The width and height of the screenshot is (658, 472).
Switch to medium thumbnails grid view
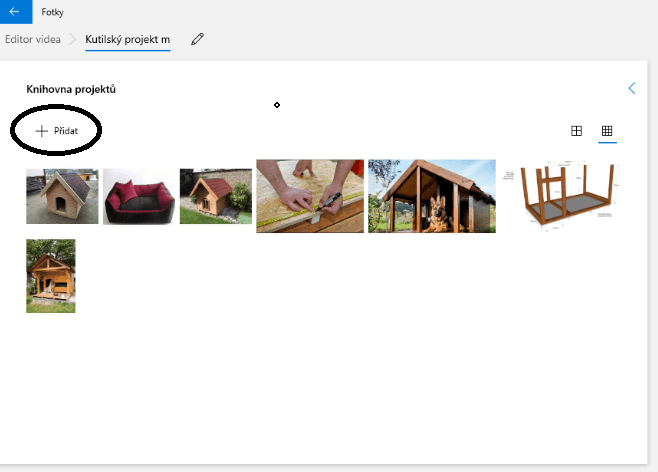point(577,131)
